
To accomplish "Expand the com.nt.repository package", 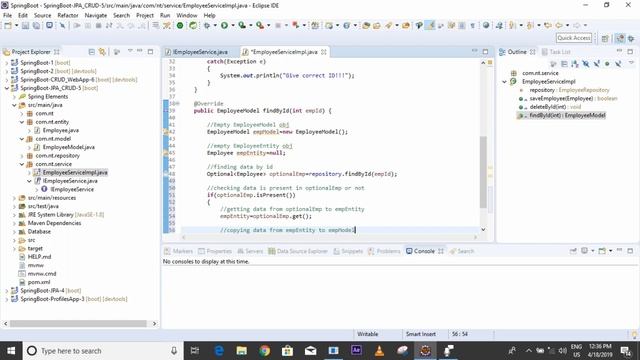I will 22,156.
